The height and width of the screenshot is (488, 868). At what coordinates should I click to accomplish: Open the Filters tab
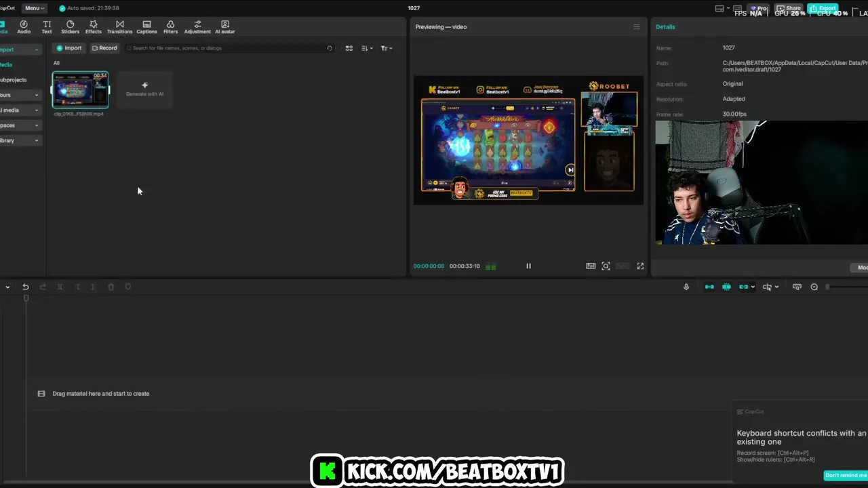pos(170,27)
